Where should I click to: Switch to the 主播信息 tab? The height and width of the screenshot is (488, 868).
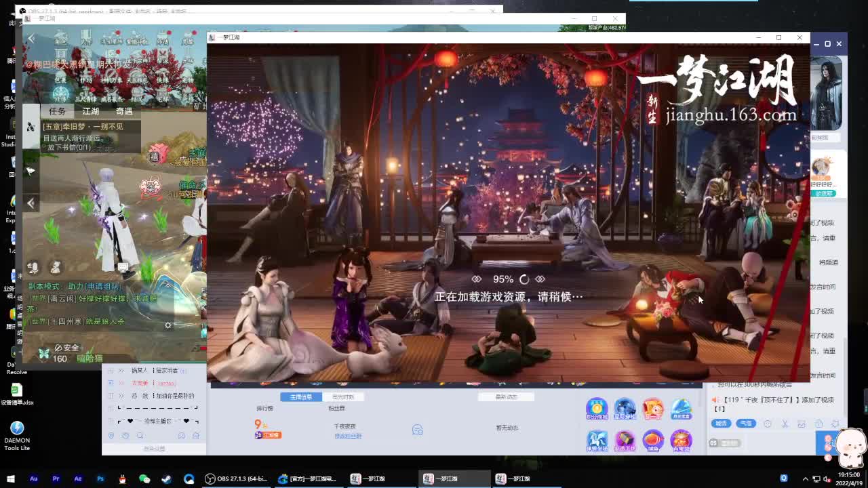[301, 396]
